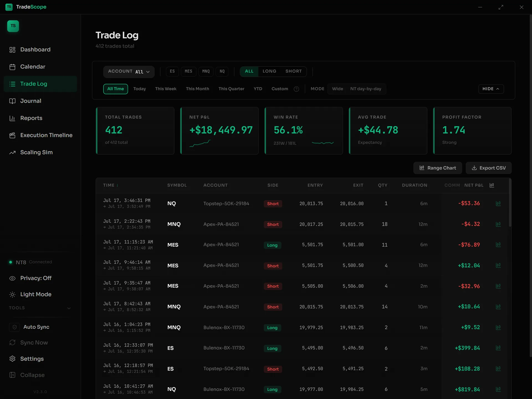This screenshot has width=532, height=399.
Task: Select the LONG side filter tab
Action: pos(269,71)
